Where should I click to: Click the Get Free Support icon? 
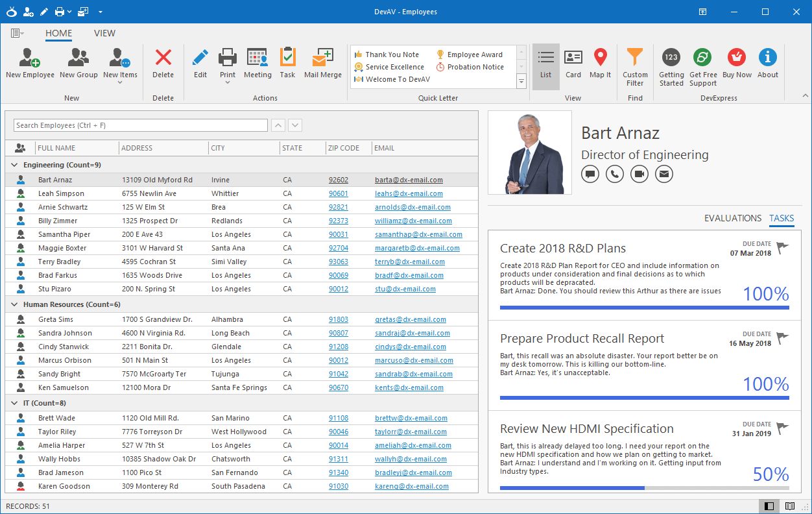click(703, 64)
